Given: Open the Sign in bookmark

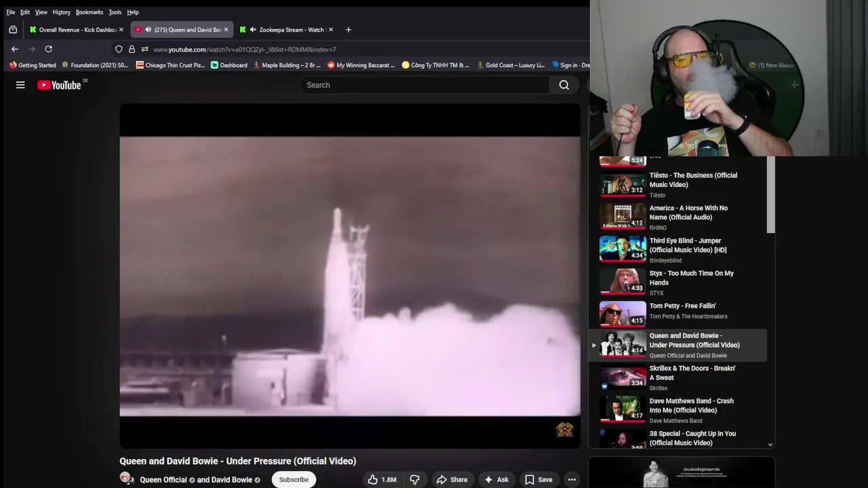Looking at the screenshot, I should coord(571,65).
